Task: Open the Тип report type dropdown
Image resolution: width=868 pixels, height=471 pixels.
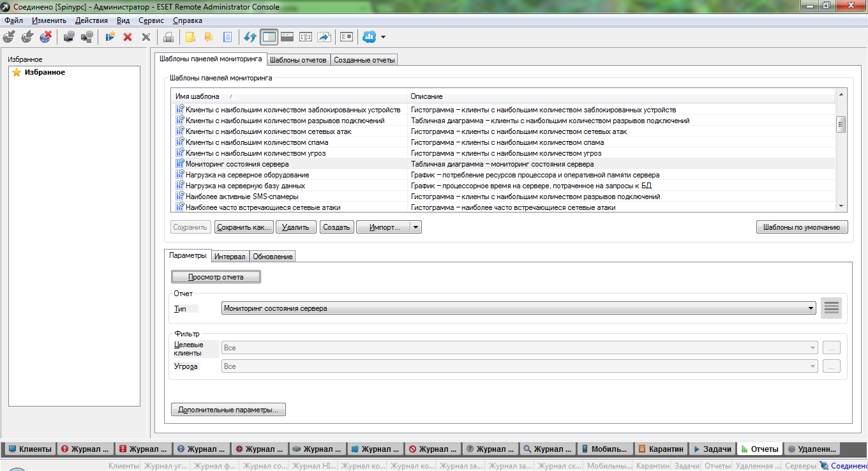Action: coord(519,308)
